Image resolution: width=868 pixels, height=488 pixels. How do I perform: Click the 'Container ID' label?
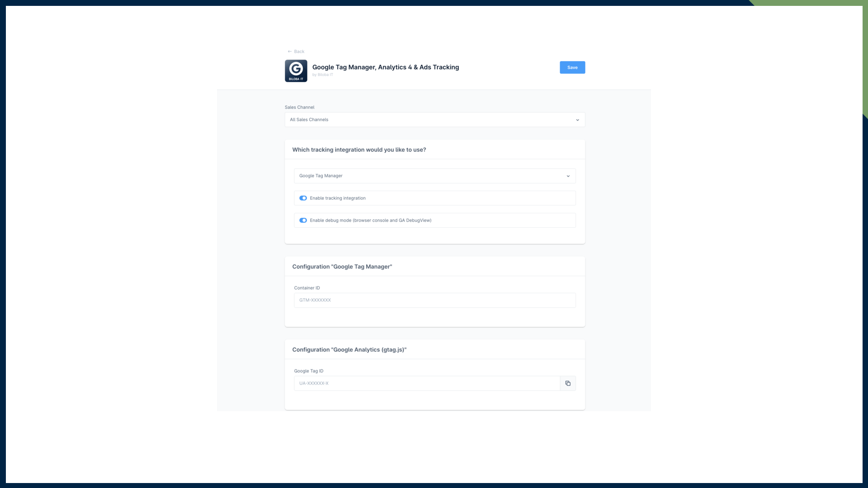pos(307,288)
